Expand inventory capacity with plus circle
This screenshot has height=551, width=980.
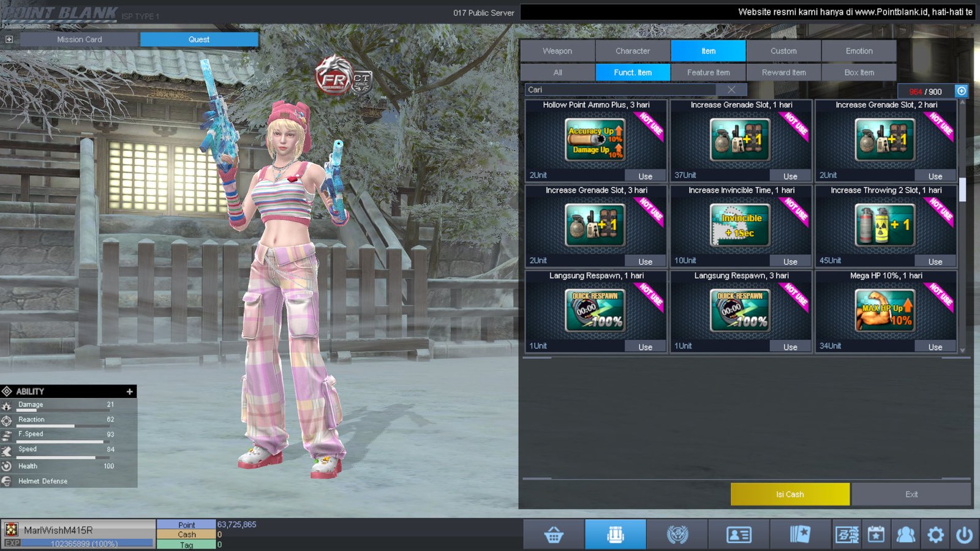(x=962, y=91)
